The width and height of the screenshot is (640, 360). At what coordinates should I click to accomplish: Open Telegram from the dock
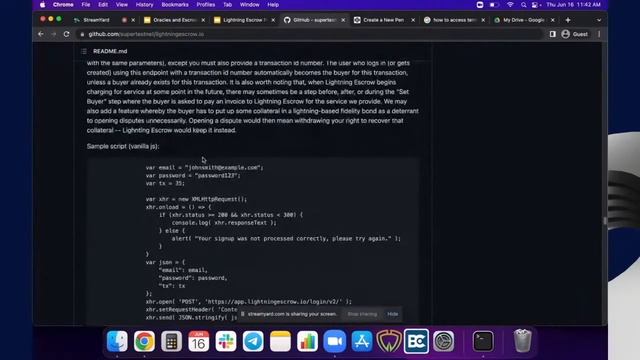point(253,341)
